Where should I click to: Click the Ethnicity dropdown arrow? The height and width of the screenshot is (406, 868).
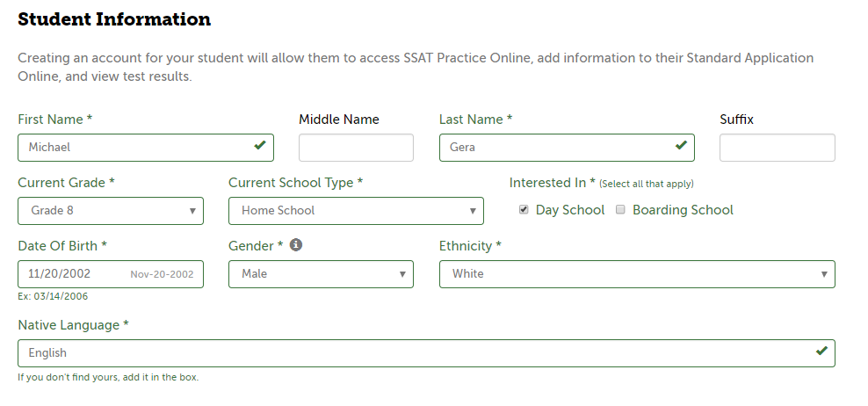824,274
